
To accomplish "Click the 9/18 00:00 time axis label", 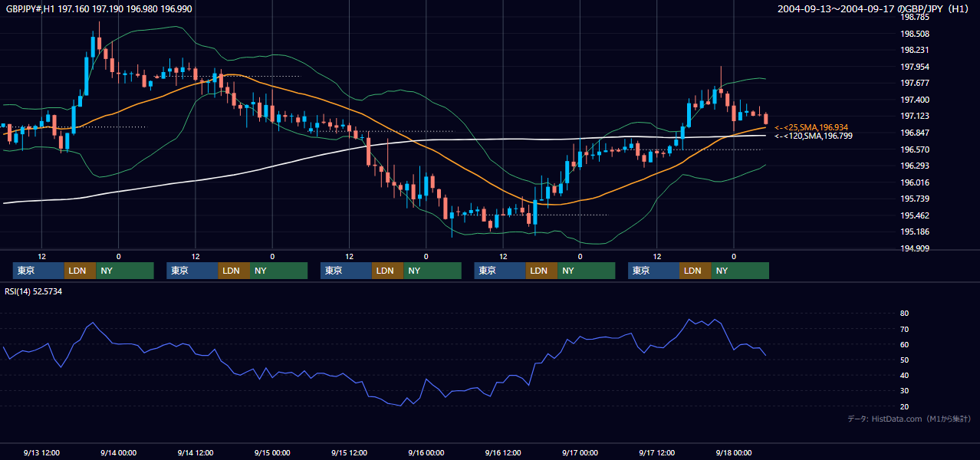I will (733, 452).
